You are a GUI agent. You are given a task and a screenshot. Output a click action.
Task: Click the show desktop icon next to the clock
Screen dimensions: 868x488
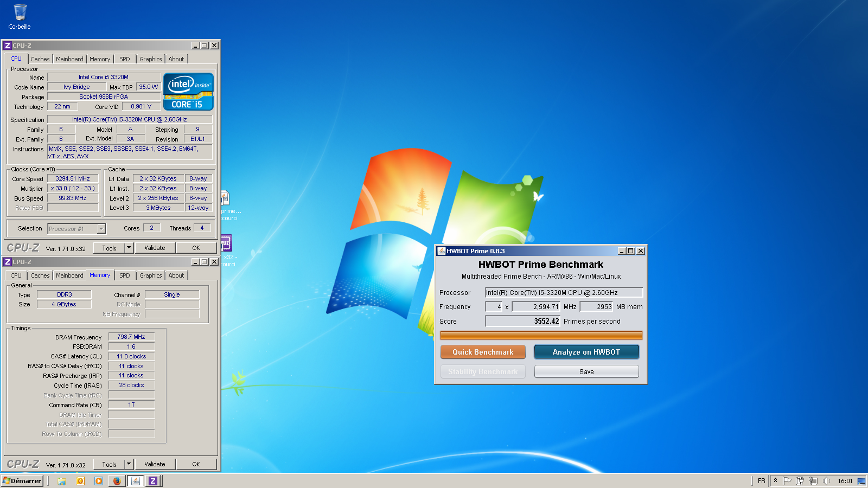861,481
